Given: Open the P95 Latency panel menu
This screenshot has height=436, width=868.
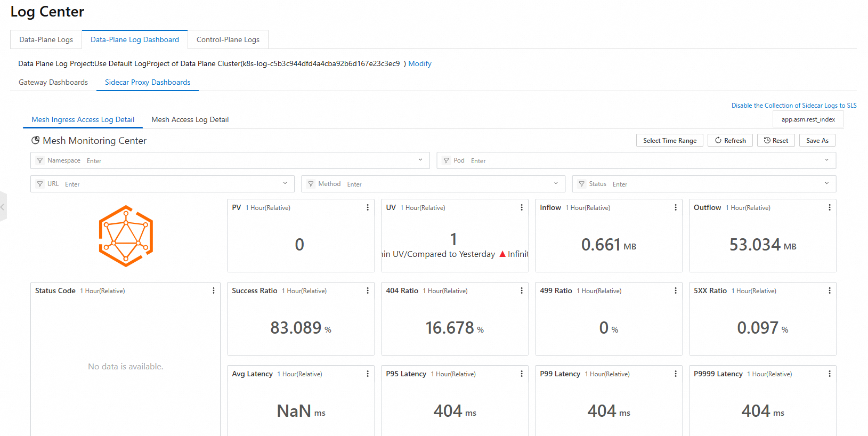Looking at the screenshot, I should (x=522, y=374).
